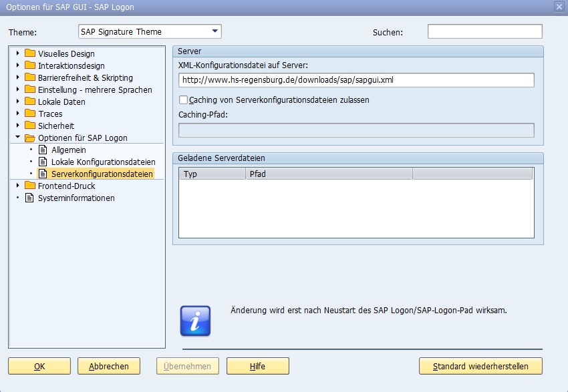Expand the Interaktionsdesign tree node
The width and height of the screenshot is (568, 392).
[x=18, y=65]
